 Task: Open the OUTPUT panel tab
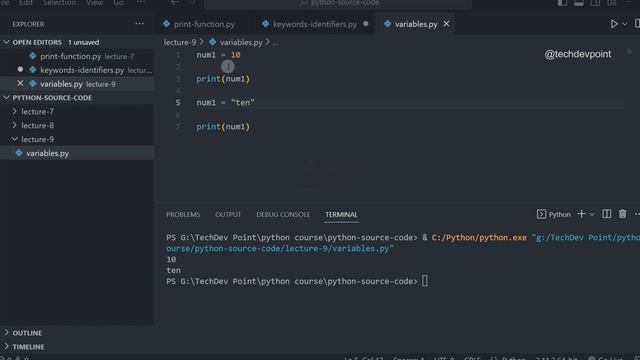[x=228, y=214]
